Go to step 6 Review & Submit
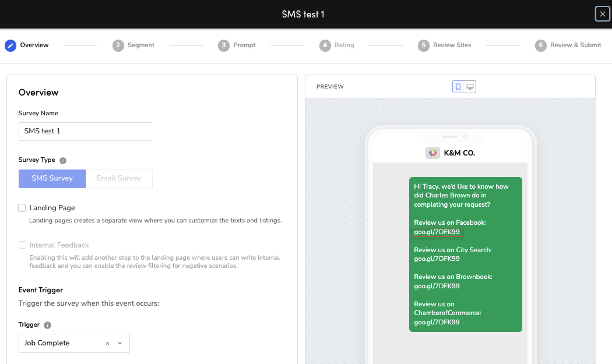Screen dimensions: 612x364 568,45
